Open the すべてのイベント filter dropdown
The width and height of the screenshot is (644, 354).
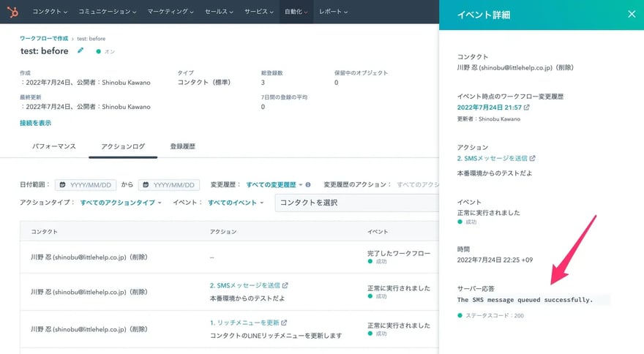click(x=236, y=203)
